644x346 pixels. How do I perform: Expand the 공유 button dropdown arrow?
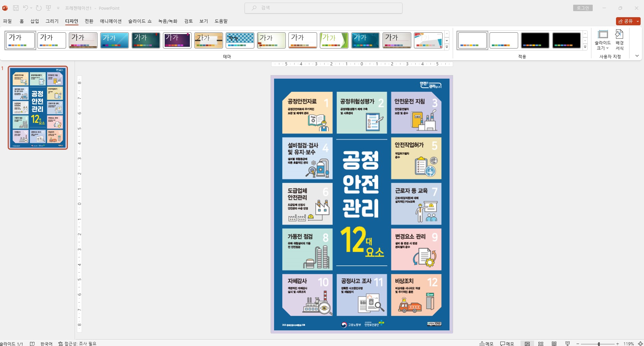tap(638, 21)
